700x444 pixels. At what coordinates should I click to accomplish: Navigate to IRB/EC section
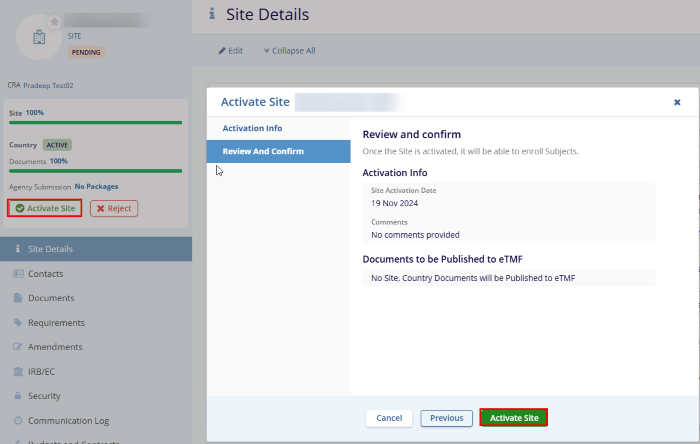tap(44, 371)
